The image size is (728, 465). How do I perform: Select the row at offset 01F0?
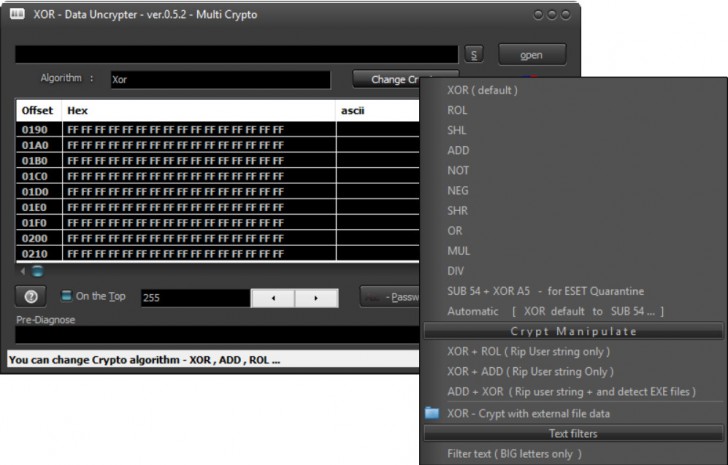pyautogui.click(x=217, y=223)
